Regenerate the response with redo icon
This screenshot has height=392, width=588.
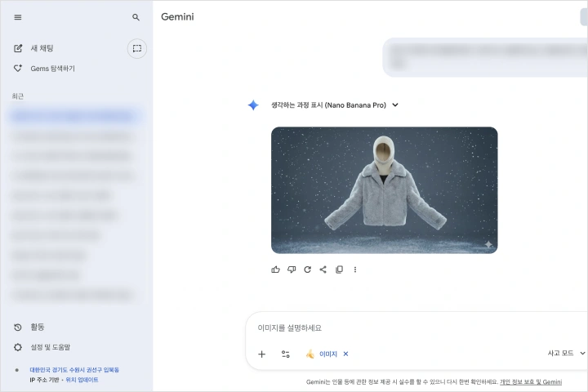(308, 269)
